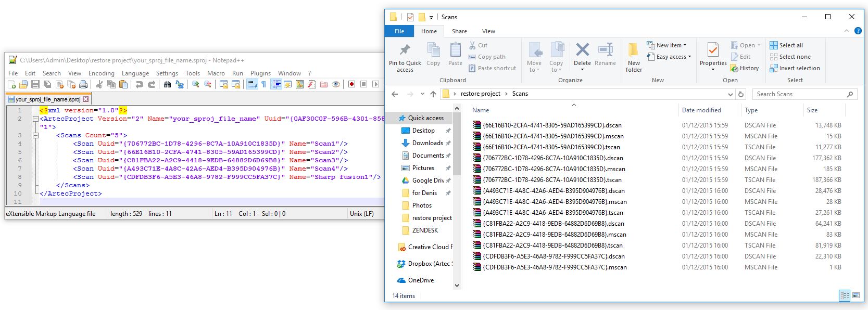Start macro recording with the red dot icon
The width and height of the screenshot is (868, 310).
pyautogui.click(x=351, y=84)
